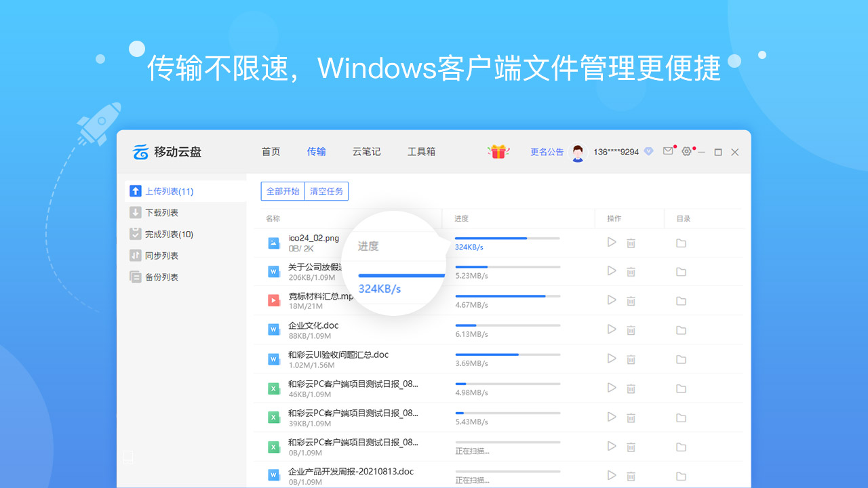The width and height of the screenshot is (868, 488).
Task: Switch to 传输 tab
Action: pos(317,152)
